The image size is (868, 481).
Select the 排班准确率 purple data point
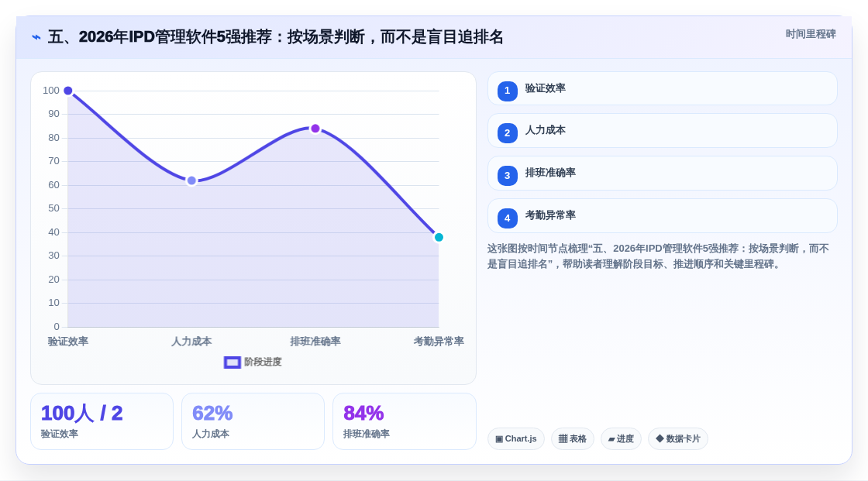coord(315,129)
